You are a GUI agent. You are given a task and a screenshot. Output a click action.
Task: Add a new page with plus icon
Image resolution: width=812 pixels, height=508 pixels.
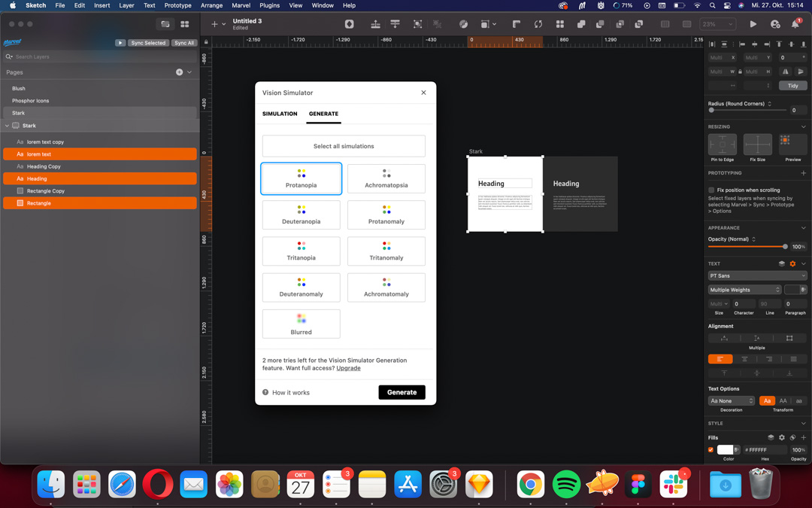pos(179,72)
